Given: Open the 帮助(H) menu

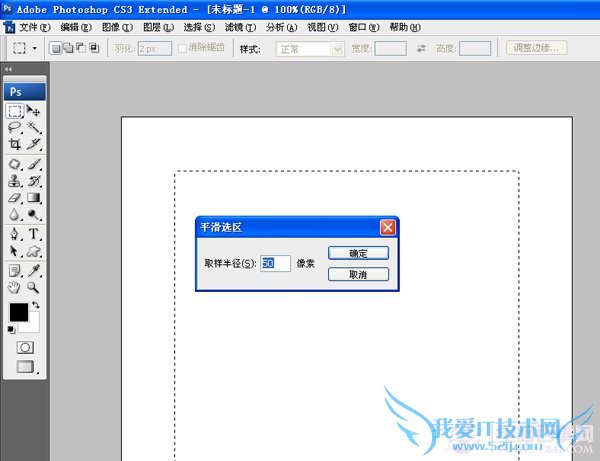Looking at the screenshot, I should click(405, 28).
